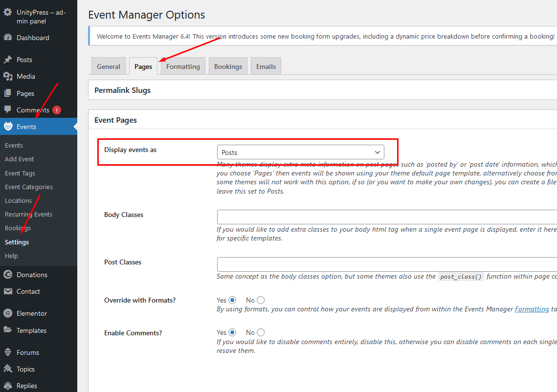Click the Dashboard gauge icon in sidebar
The width and height of the screenshot is (557, 392).
tap(8, 38)
